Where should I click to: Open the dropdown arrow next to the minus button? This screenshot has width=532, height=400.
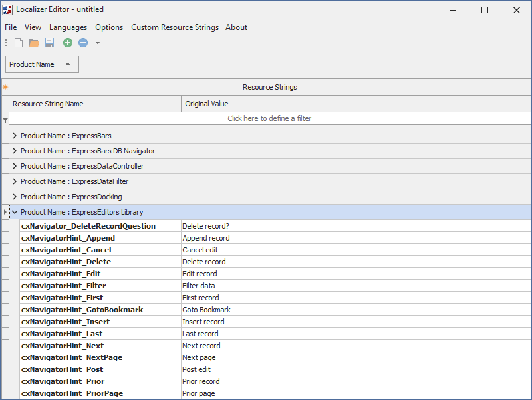[x=97, y=43]
